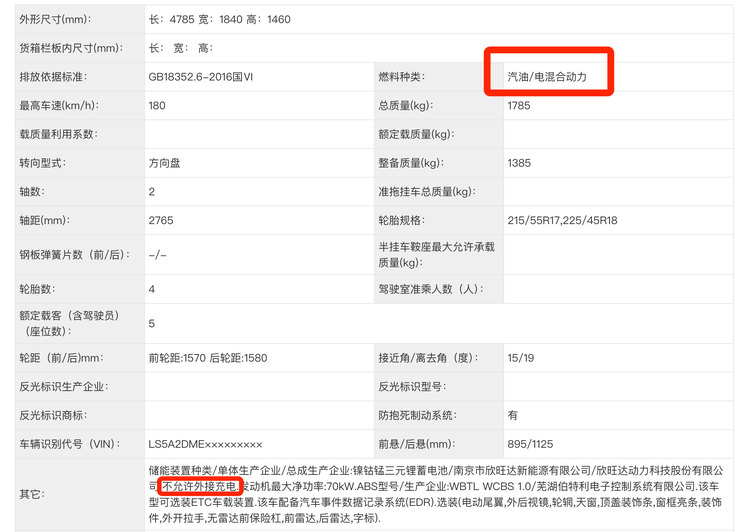Click the curb weight value 1385
The image size is (750, 532).
[519, 163]
